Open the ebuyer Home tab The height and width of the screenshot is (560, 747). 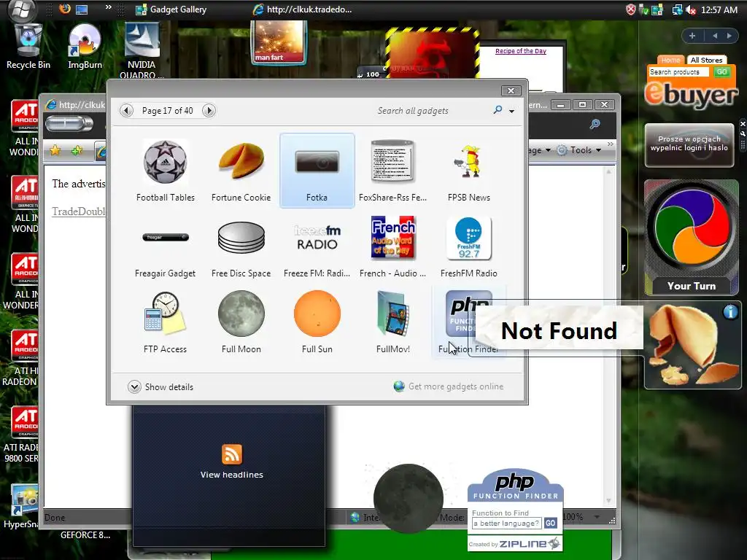[670, 60]
